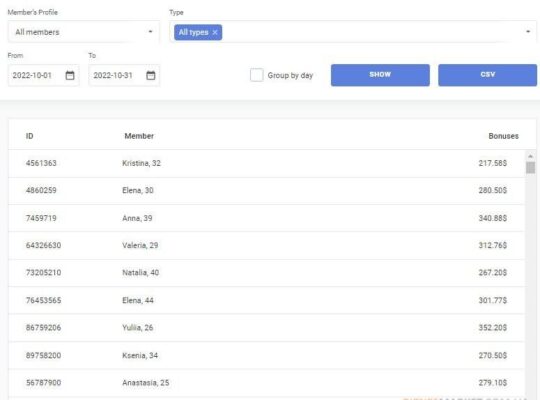The width and height of the screenshot is (540, 400).
Task: Open the From date calendar picker icon
Action: pyautogui.click(x=70, y=75)
